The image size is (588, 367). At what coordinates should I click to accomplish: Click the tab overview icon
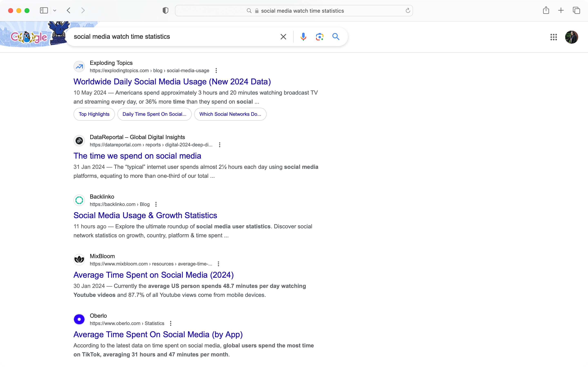[576, 10]
